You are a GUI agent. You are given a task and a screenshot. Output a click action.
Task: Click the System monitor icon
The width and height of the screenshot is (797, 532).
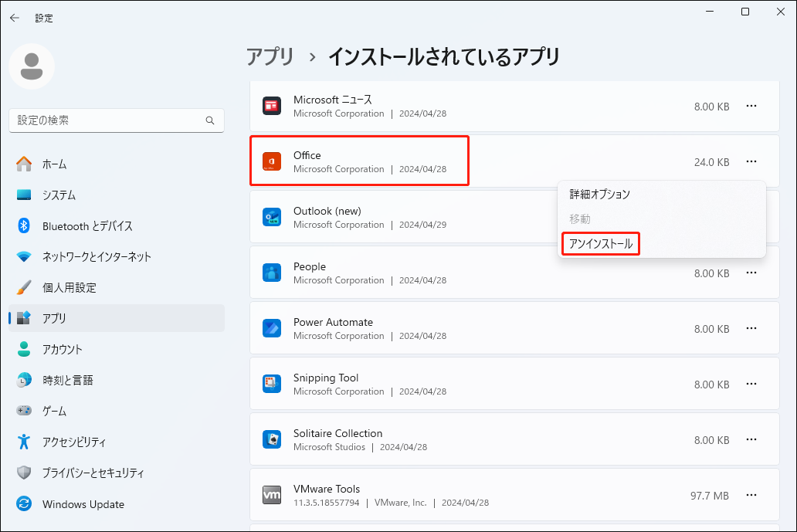pyautogui.click(x=24, y=195)
